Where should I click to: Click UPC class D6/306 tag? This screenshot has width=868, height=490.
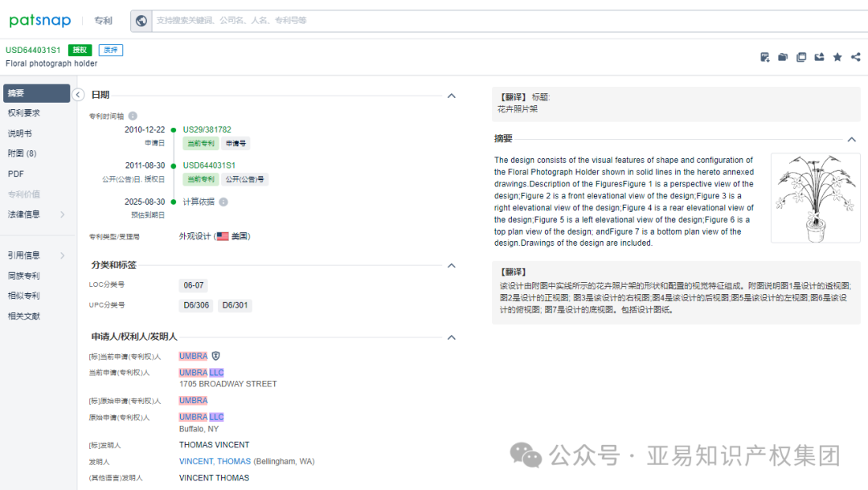tap(197, 305)
